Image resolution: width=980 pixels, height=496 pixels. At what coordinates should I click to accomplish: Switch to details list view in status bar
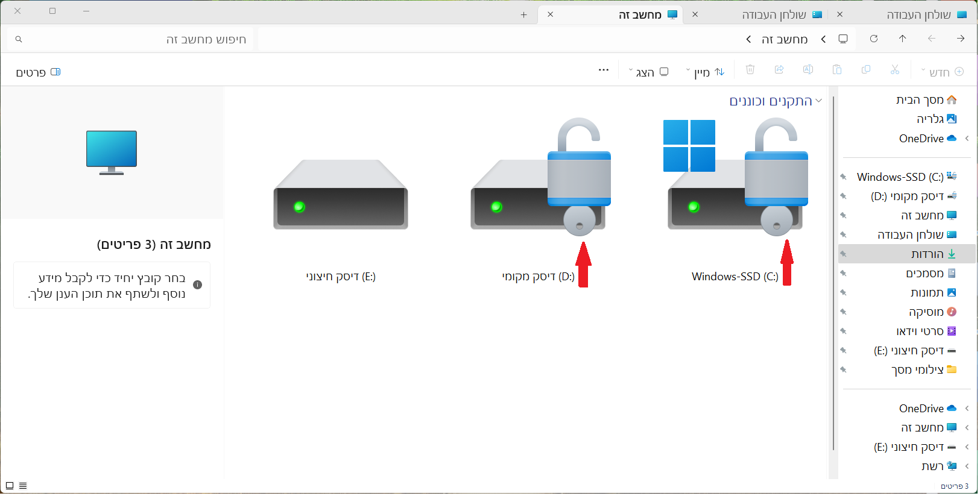23,486
